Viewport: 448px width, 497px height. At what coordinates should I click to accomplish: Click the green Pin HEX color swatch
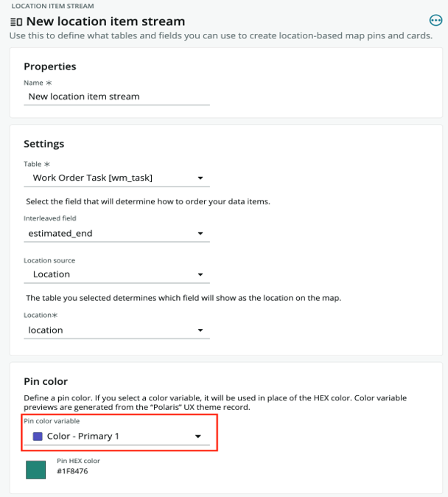pyautogui.click(x=36, y=470)
